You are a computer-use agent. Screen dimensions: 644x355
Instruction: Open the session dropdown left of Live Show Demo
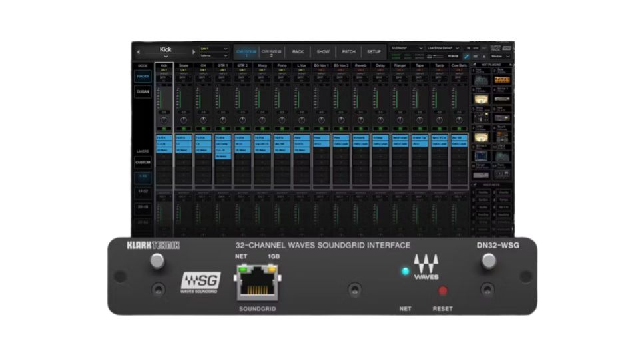(407, 48)
